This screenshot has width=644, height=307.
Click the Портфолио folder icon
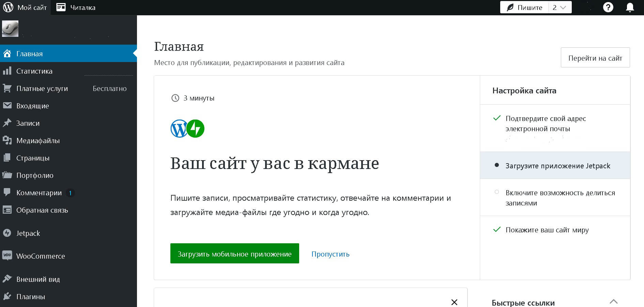(x=7, y=175)
